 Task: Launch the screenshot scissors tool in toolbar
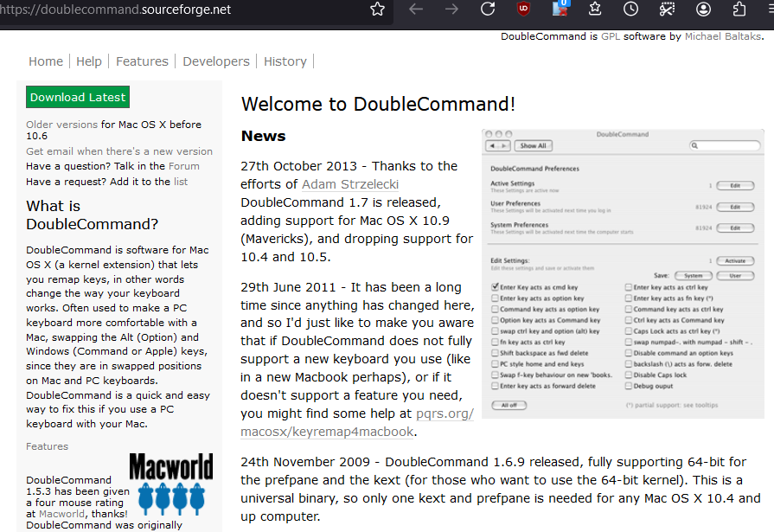tap(667, 10)
